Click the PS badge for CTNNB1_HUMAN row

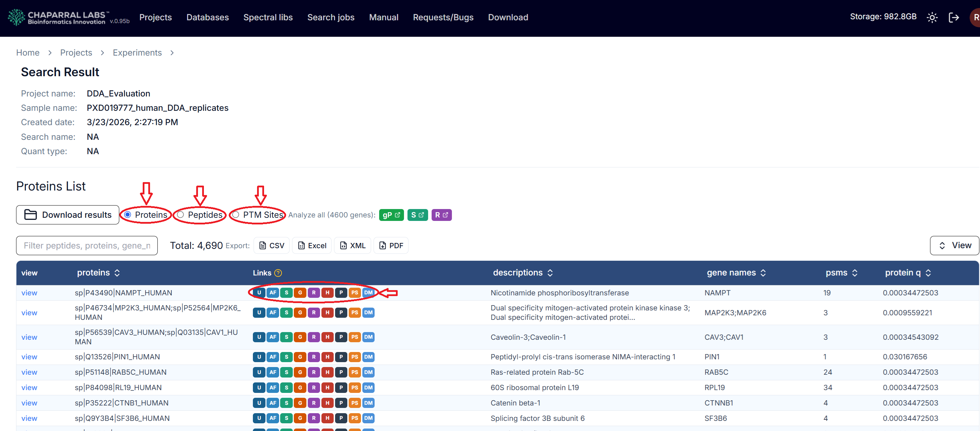click(x=354, y=403)
